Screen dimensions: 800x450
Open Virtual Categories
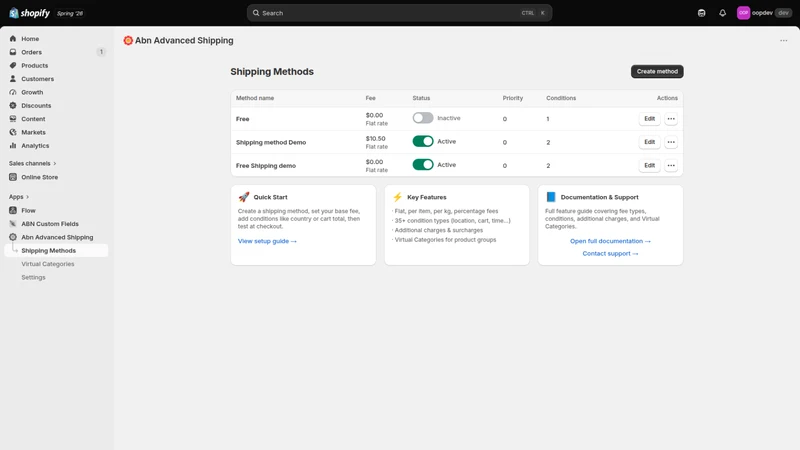point(47,264)
